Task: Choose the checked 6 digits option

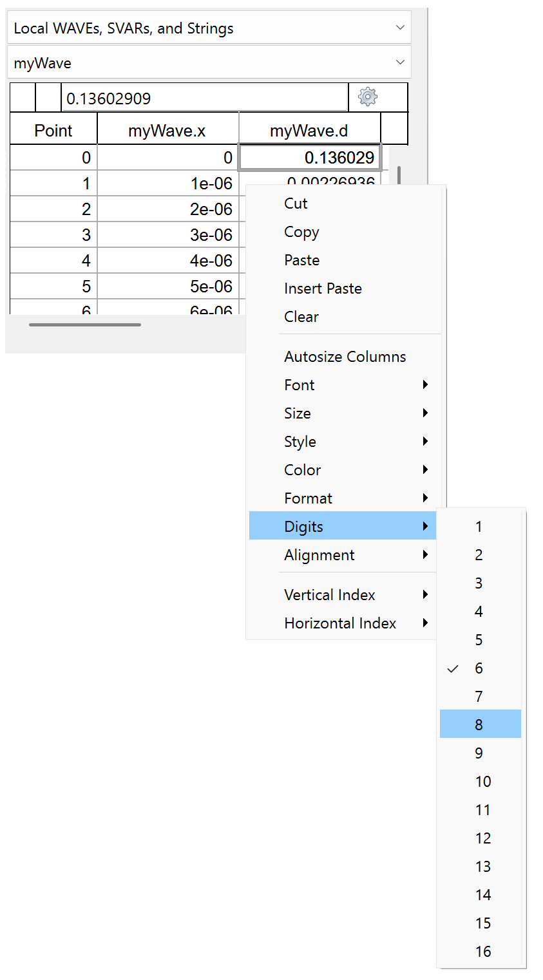Action: [479, 668]
